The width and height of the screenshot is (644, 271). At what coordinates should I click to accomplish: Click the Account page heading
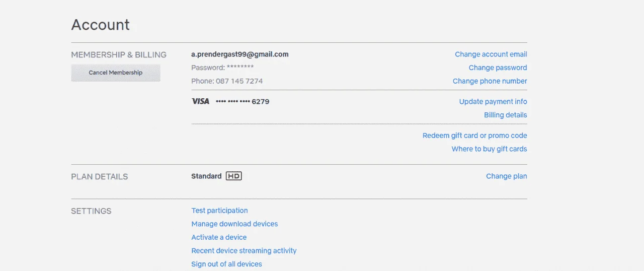pos(101,25)
